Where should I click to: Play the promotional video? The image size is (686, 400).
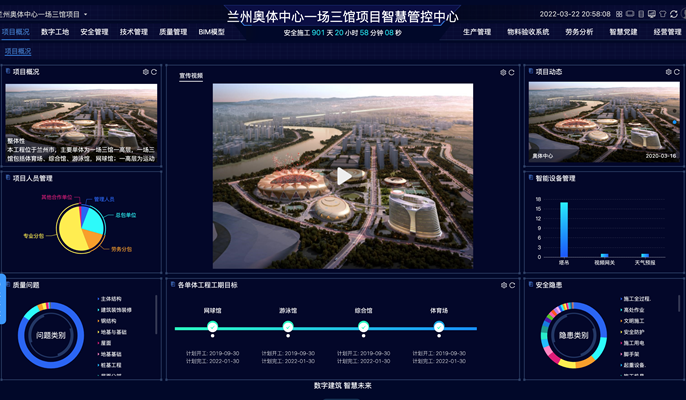(x=343, y=176)
